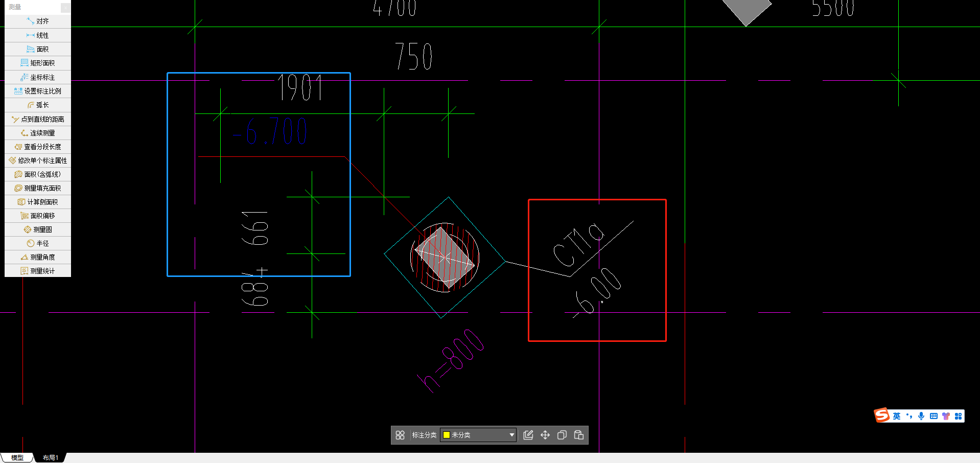Pick the 测量圆 measure circle tool
This screenshot has width=980, height=463.
[x=38, y=229]
